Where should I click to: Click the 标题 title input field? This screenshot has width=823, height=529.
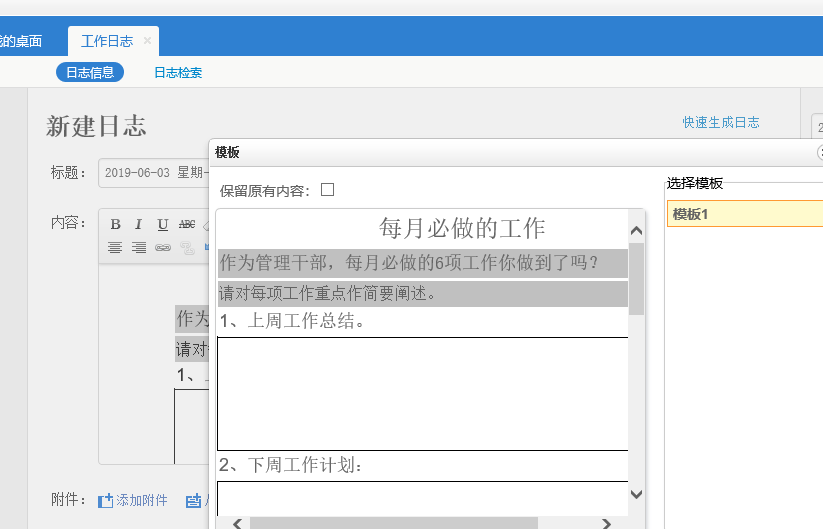154,173
